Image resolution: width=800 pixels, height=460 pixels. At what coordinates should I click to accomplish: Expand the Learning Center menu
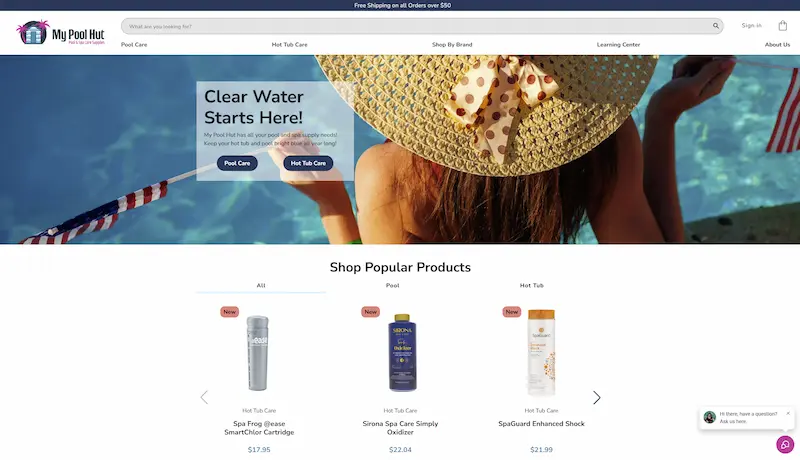coord(618,45)
